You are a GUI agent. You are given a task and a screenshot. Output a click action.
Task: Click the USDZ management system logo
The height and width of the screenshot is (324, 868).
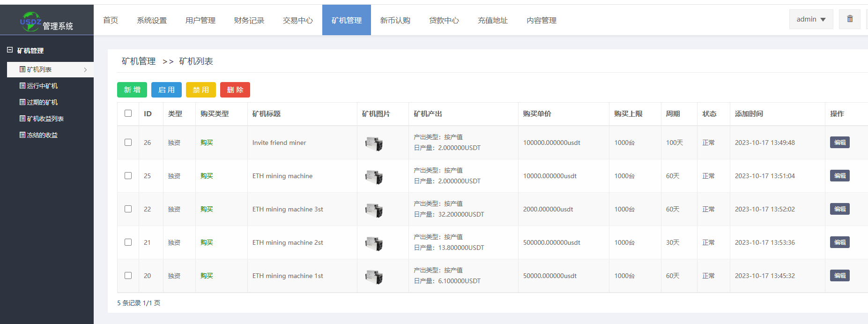pos(46,22)
